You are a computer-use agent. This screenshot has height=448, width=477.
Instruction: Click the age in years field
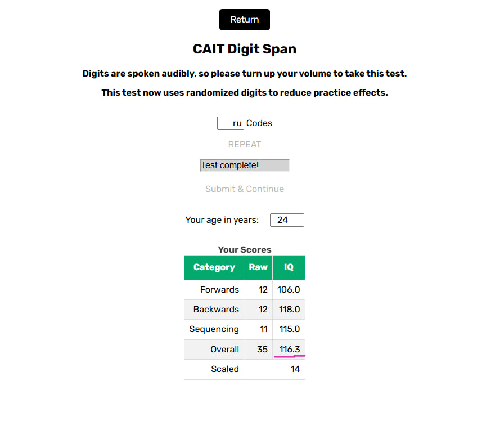287,220
